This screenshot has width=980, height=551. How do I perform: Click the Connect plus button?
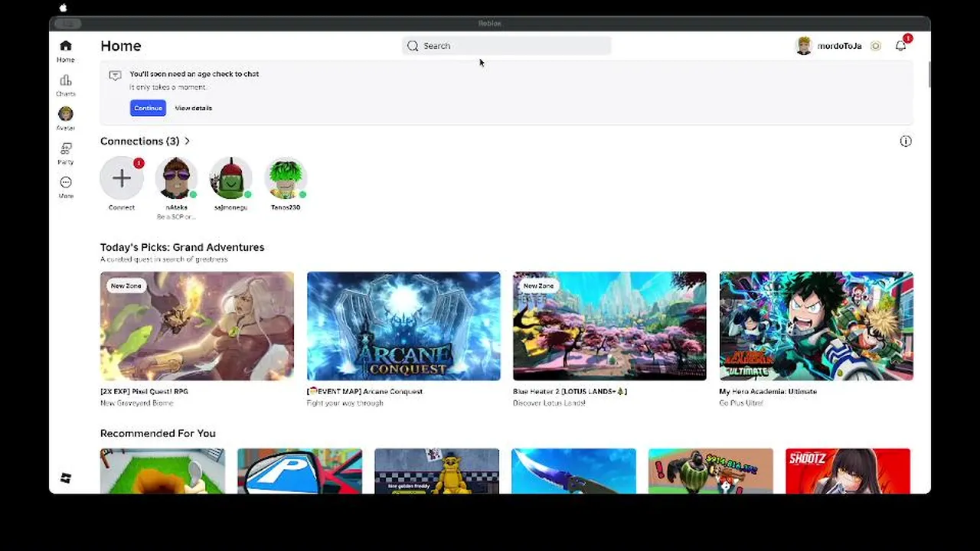coord(122,178)
